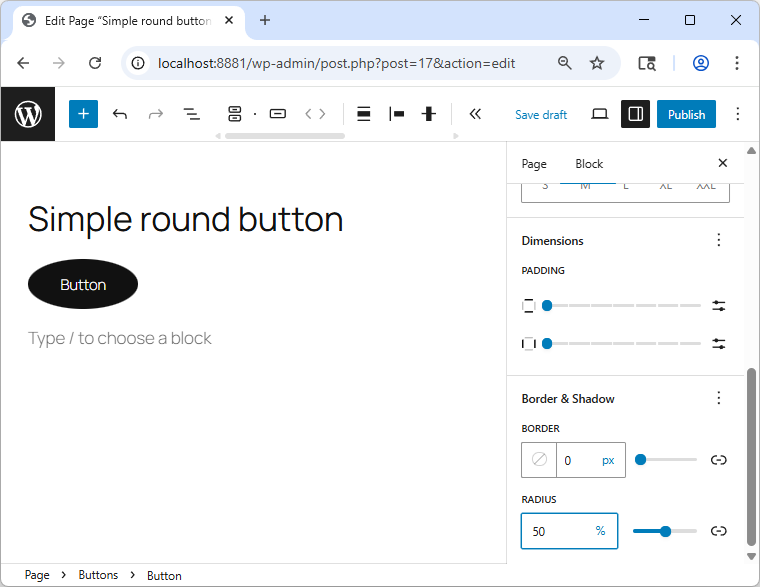Select Page in the breadcrumb
This screenshot has height=587, width=760.
[x=37, y=575]
